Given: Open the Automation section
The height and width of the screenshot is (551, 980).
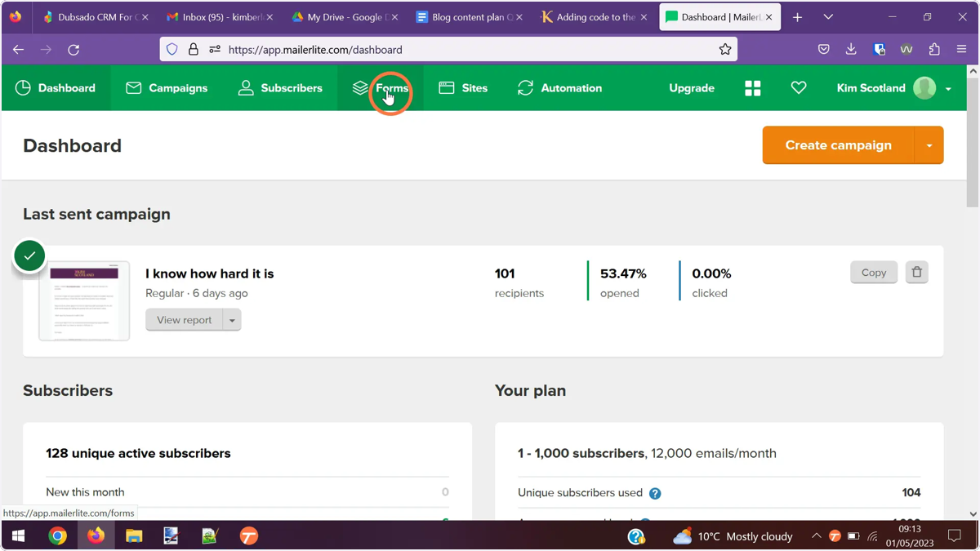Looking at the screenshot, I should (x=560, y=88).
